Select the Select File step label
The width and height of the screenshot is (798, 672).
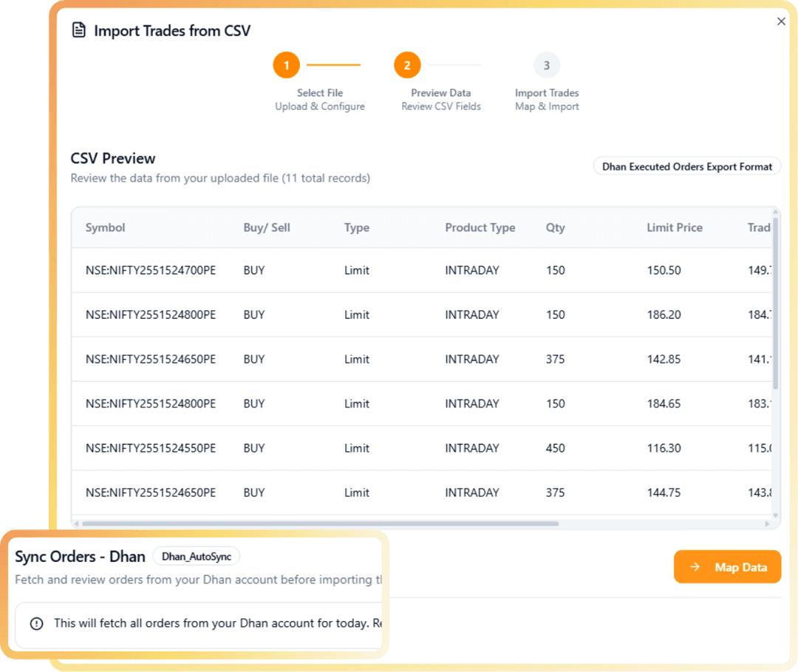[319, 92]
